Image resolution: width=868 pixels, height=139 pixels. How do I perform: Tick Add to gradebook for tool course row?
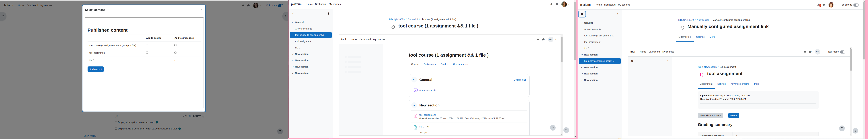pyautogui.click(x=175, y=45)
